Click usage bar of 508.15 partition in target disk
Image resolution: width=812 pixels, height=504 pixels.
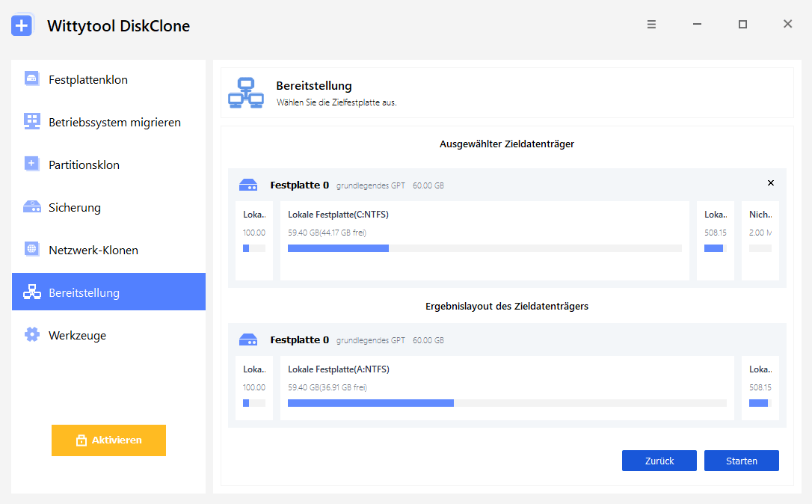(715, 248)
